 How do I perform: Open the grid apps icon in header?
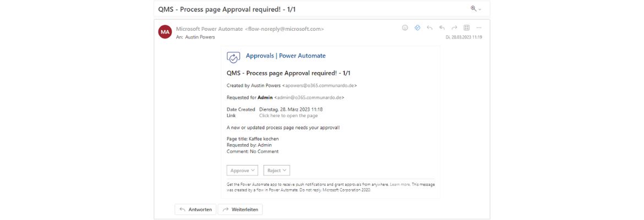466,28
